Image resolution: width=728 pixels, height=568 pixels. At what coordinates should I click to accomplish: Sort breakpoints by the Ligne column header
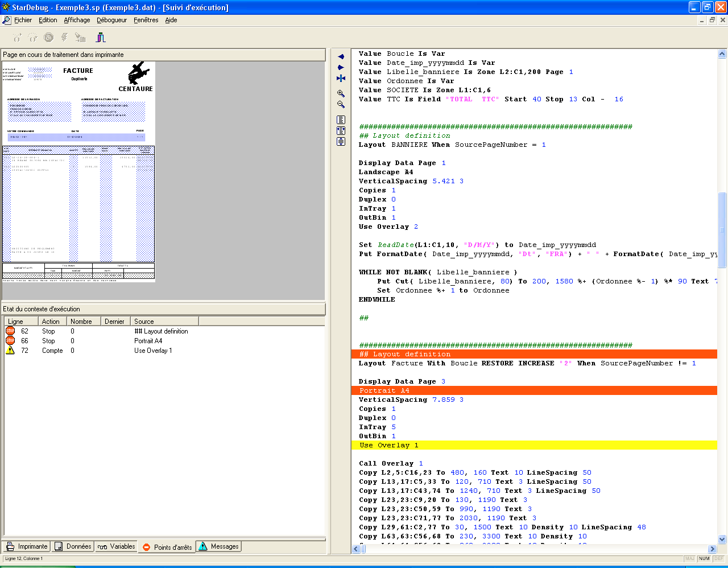tap(16, 322)
